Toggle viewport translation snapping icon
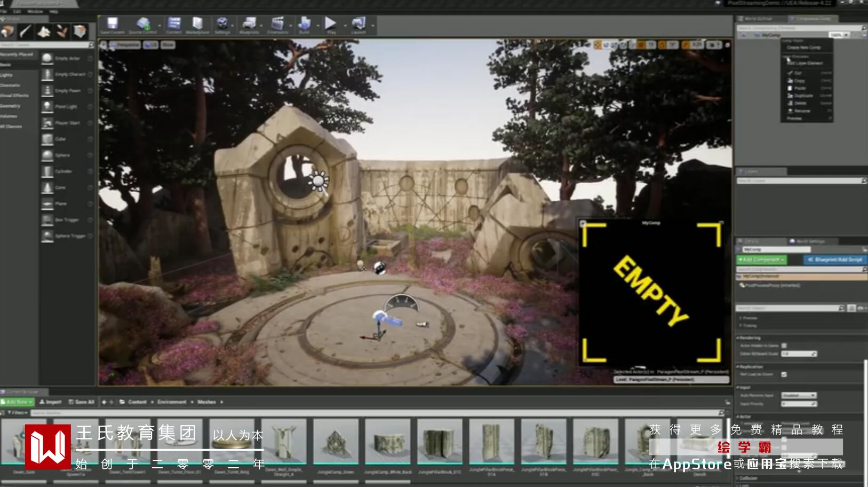 tap(641, 45)
